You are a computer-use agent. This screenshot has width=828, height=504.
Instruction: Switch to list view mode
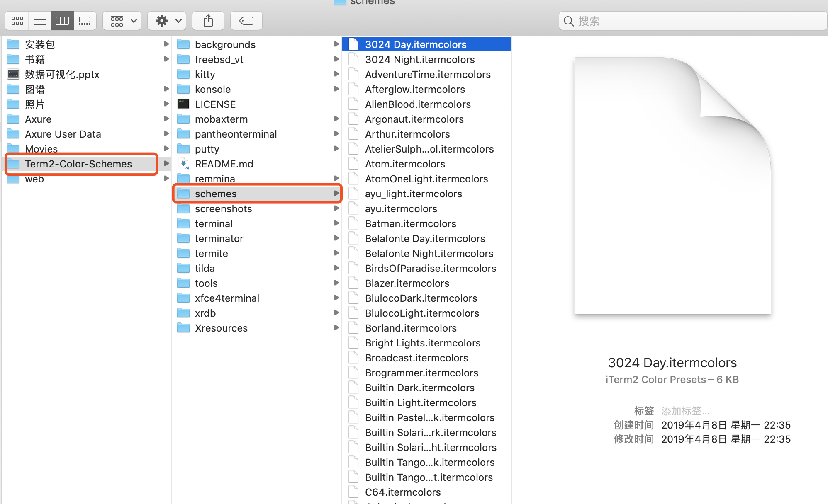pos(40,21)
